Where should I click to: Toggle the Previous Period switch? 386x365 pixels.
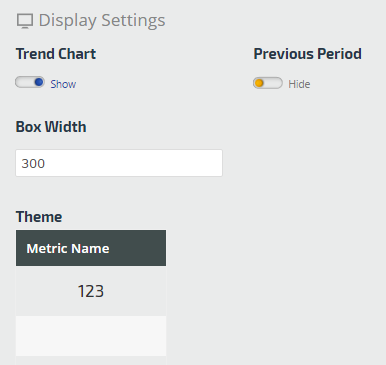pos(268,83)
